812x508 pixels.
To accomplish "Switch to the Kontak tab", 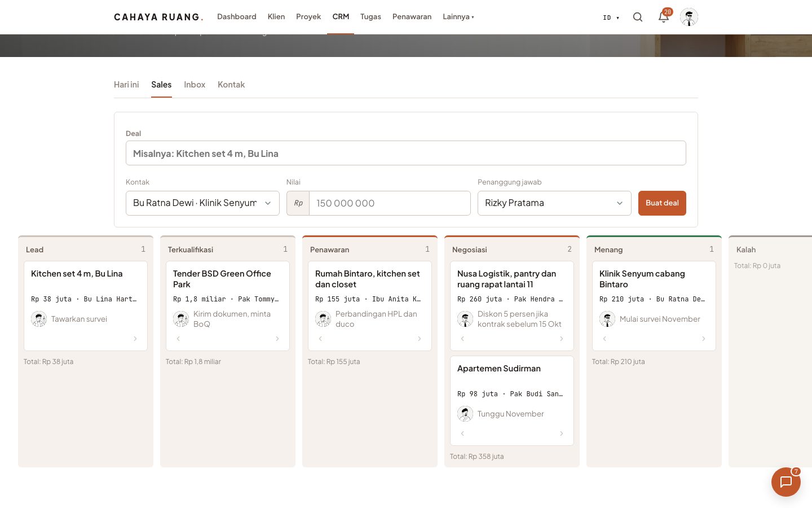I will 231,85.
